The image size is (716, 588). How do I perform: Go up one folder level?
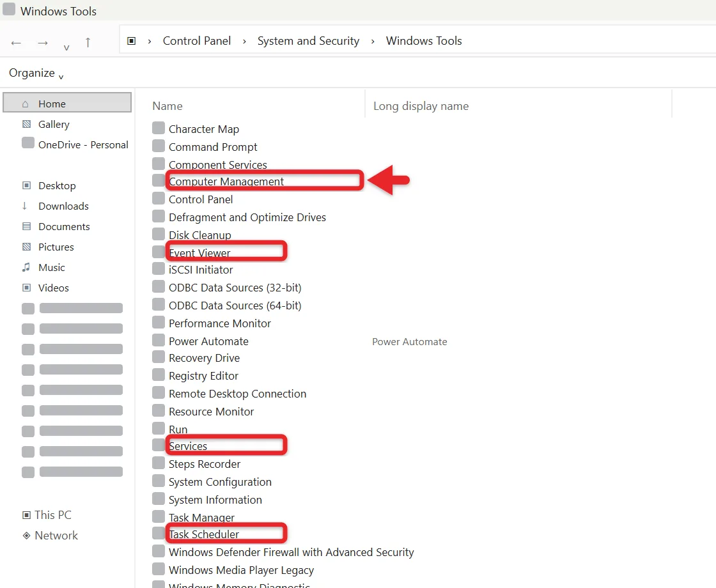[88, 42]
